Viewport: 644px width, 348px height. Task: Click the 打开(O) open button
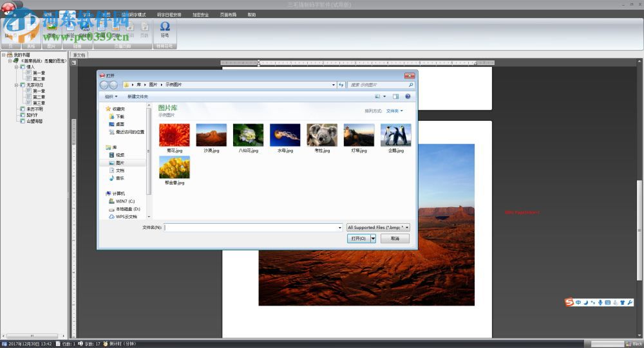coord(359,239)
